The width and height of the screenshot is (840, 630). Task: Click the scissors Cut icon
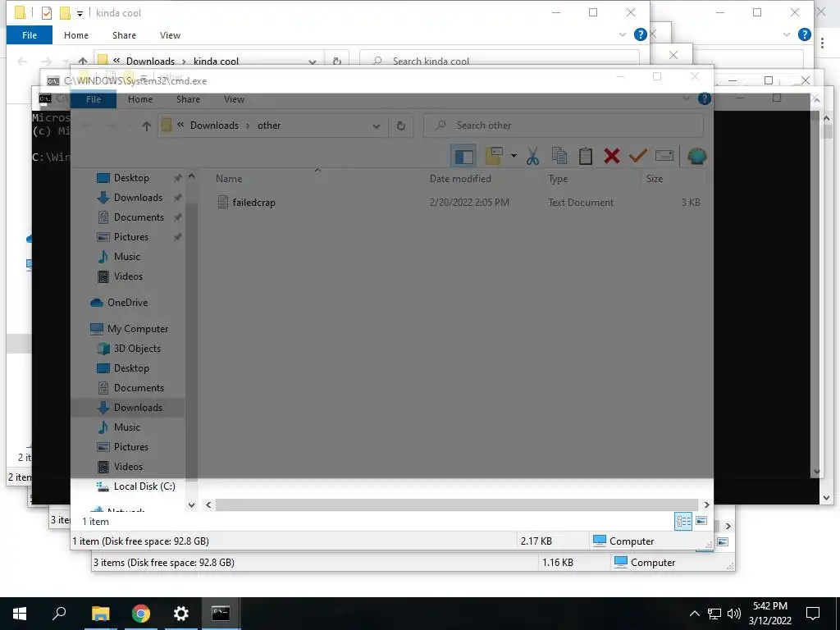532,157
